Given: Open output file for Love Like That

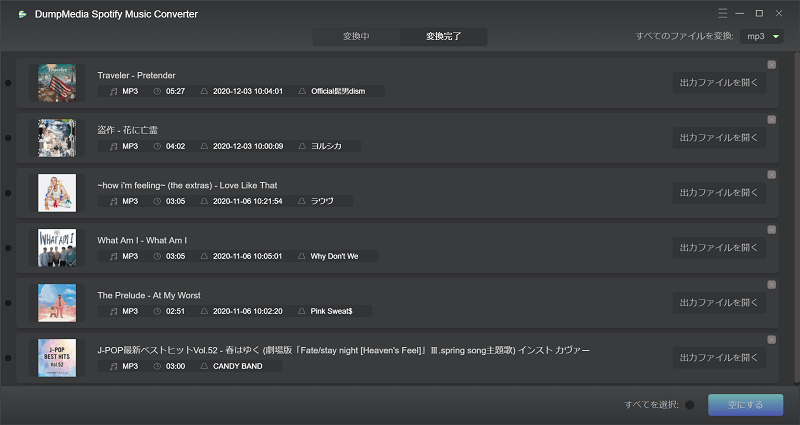Looking at the screenshot, I should point(719,193).
